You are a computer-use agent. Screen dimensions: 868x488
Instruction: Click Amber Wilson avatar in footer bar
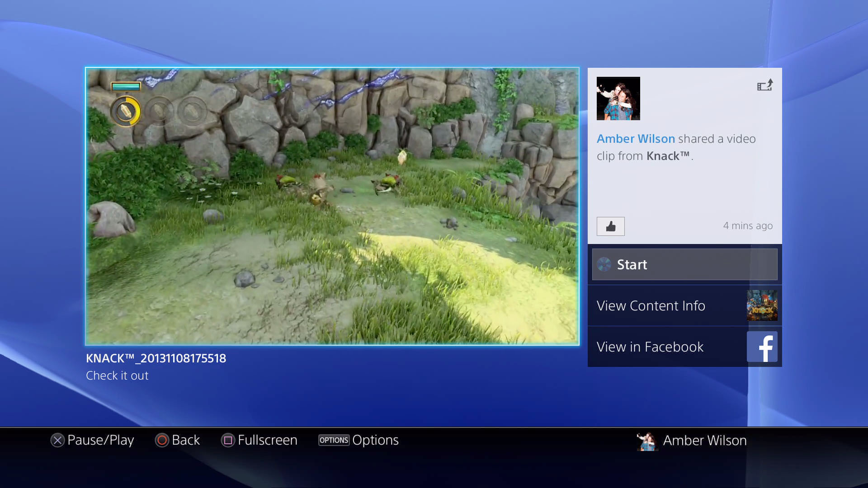coord(647,441)
